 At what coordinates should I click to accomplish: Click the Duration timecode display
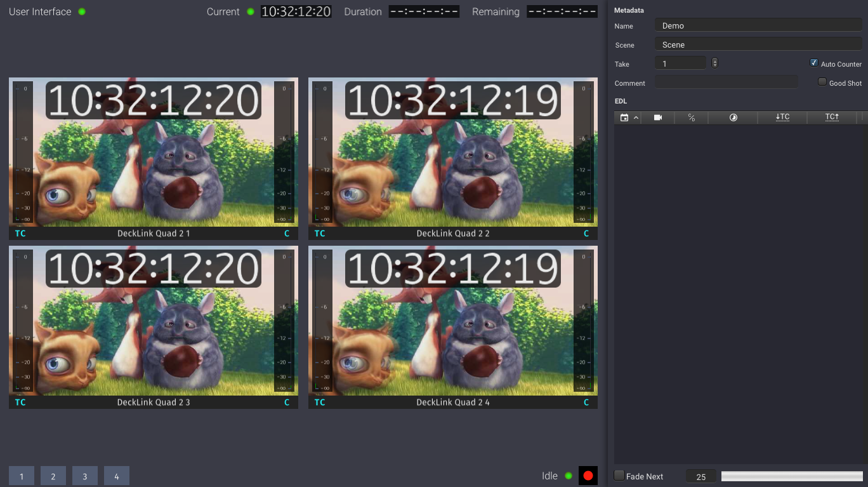tap(424, 11)
